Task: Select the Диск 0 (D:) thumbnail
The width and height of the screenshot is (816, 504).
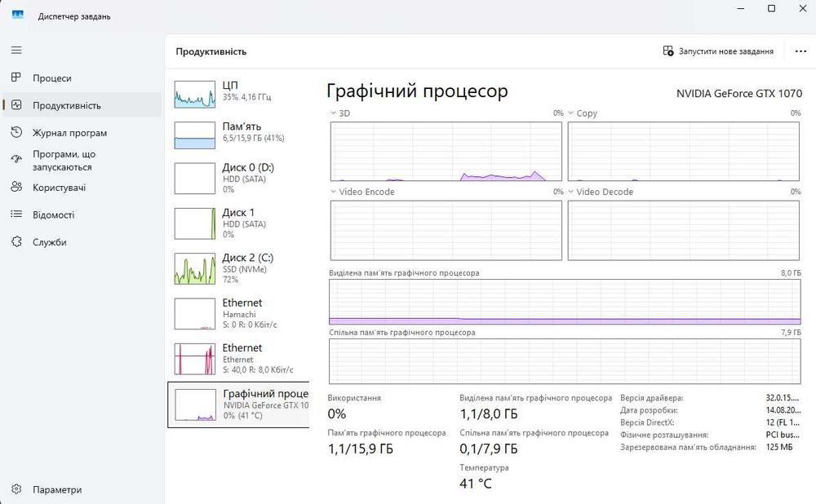Action: [x=195, y=179]
